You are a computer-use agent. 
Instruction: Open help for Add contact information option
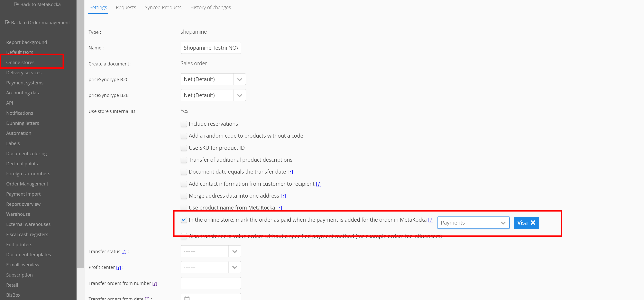[318, 184]
